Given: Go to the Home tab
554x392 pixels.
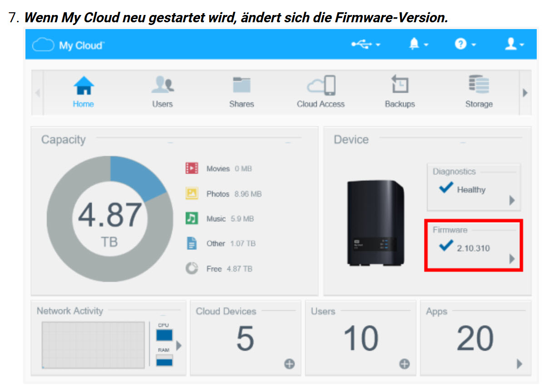Looking at the screenshot, I should point(84,92).
